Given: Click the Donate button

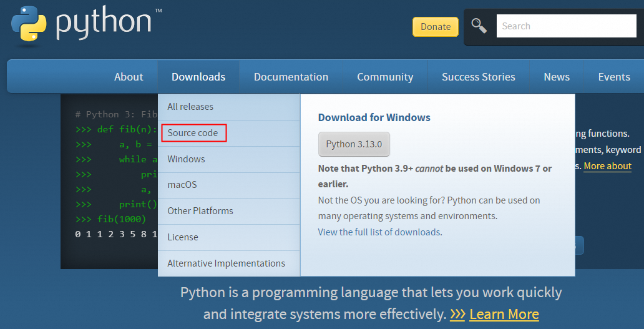Looking at the screenshot, I should [x=435, y=27].
